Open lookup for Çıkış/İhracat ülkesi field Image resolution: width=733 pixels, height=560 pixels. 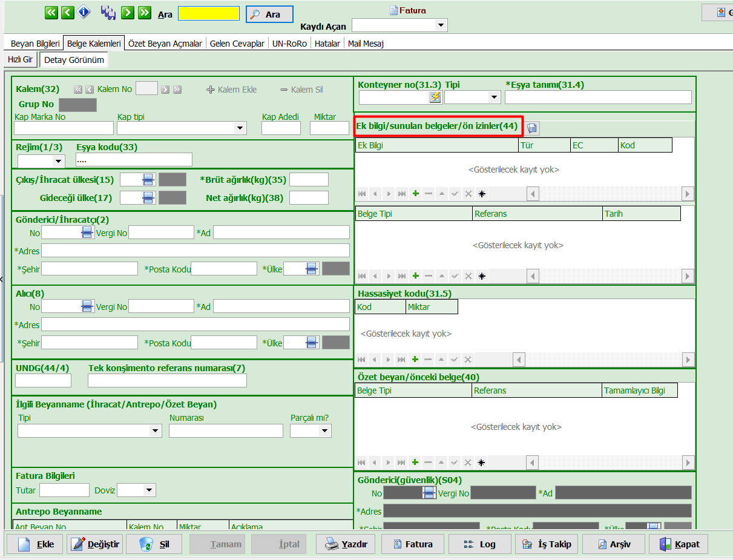[x=148, y=180]
